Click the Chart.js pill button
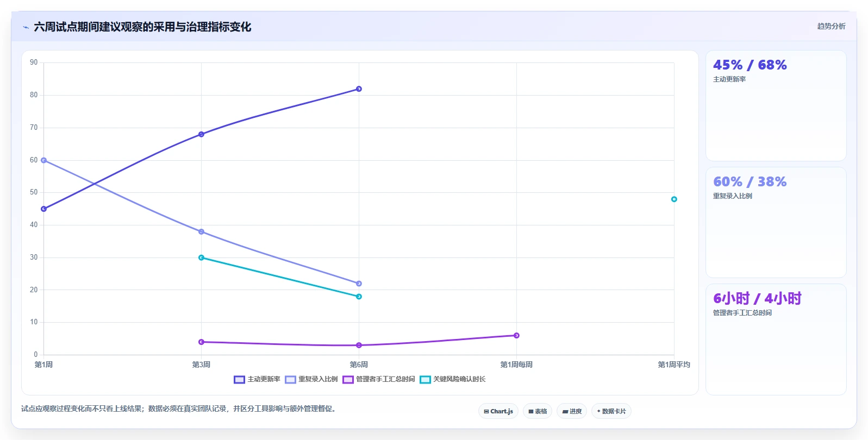 point(498,411)
